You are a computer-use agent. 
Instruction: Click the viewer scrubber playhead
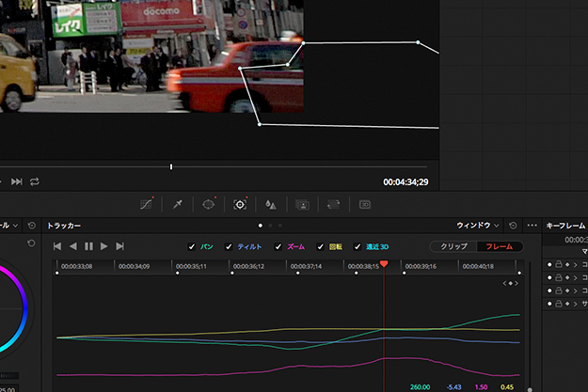tap(171, 167)
